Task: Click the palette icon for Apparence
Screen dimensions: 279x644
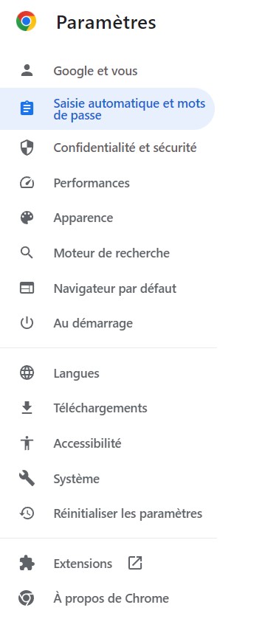Action: click(27, 218)
